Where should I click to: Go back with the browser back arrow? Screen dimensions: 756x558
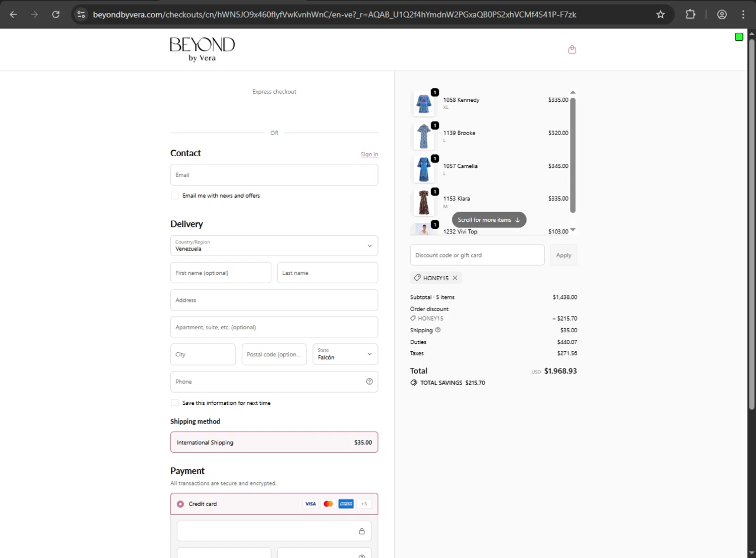tap(14, 15)
